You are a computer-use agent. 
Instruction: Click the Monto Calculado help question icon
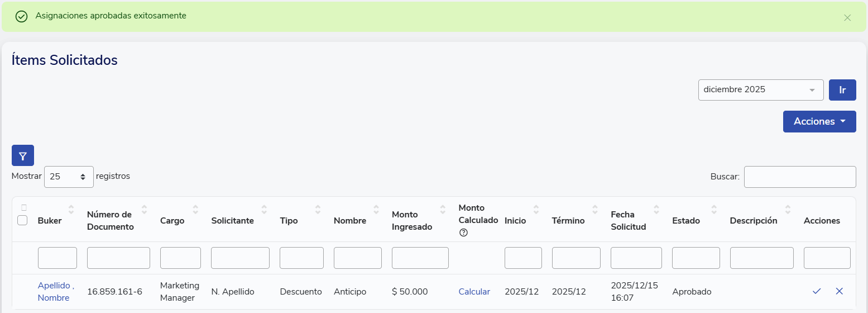463,233
